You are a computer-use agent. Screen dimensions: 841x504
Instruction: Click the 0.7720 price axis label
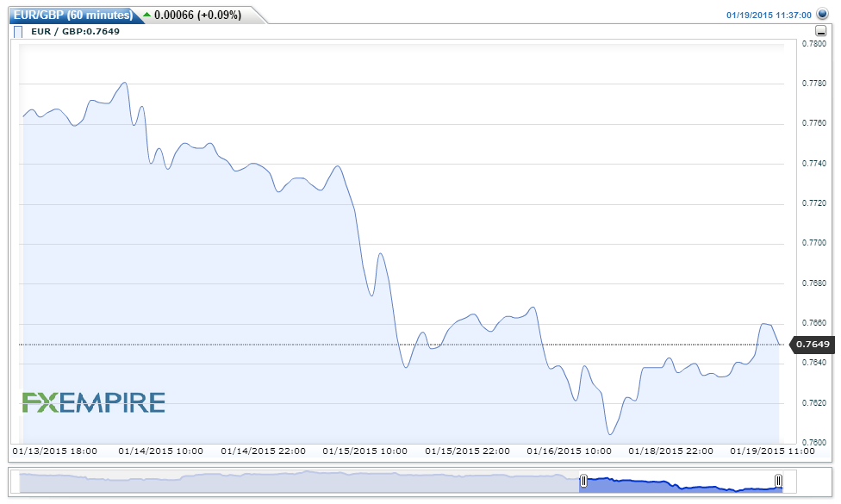coord(814,203)
